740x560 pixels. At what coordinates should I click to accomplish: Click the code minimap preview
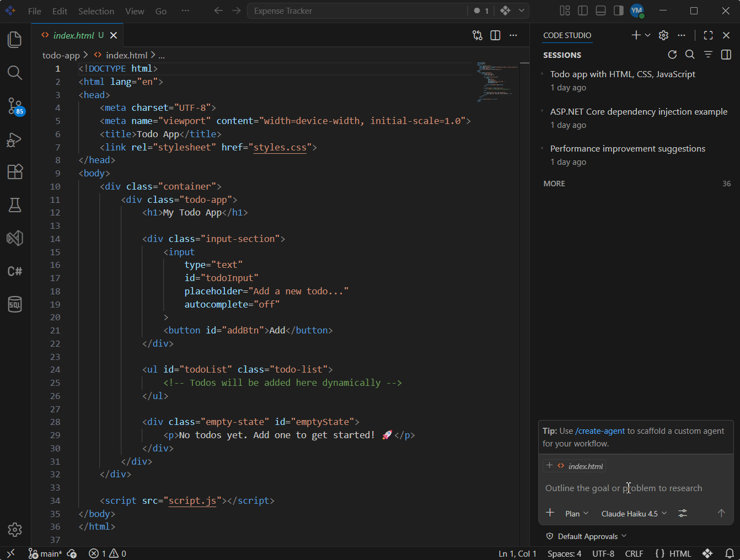pos(498,82)
